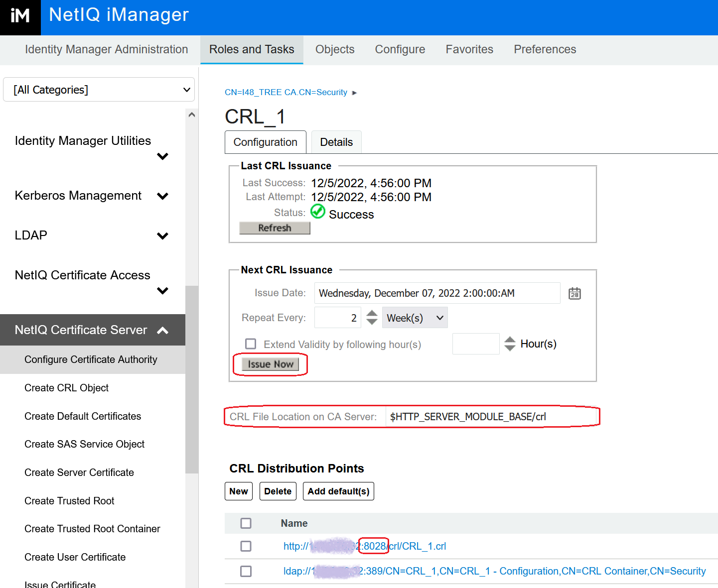The image size is (718, 588).
Task: Click the down arrow to decrease Repeat Every value
Action: coord(372,322)
